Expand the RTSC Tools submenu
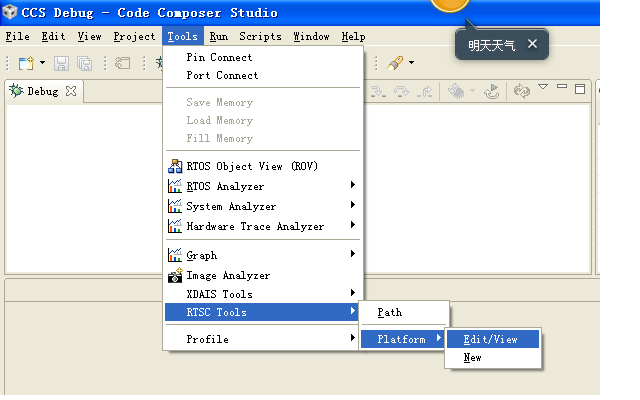Viewport: 640px width, 400px height. tap(262, 312)
